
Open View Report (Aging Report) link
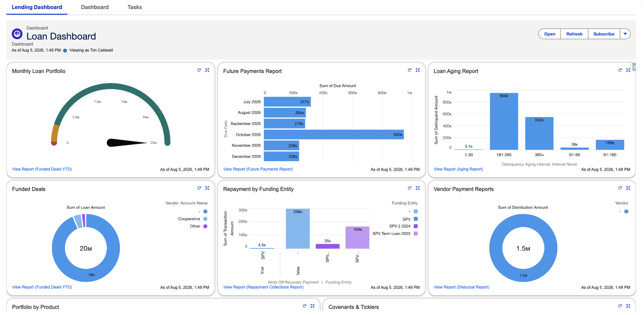tap(458, 169)
